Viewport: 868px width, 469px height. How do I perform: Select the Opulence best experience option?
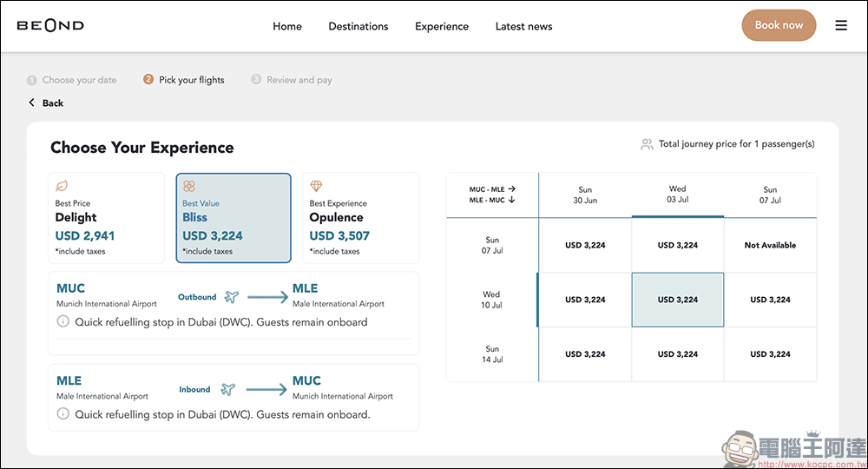tap(361, 218)
